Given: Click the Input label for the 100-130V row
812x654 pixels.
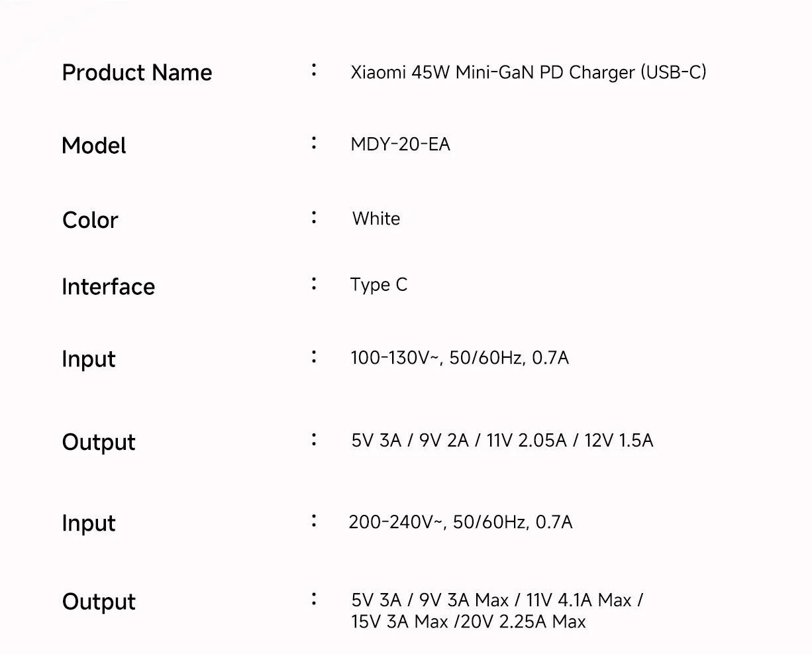Looking at the screenshot, I should pyautogui.click(x=88, y=359).
